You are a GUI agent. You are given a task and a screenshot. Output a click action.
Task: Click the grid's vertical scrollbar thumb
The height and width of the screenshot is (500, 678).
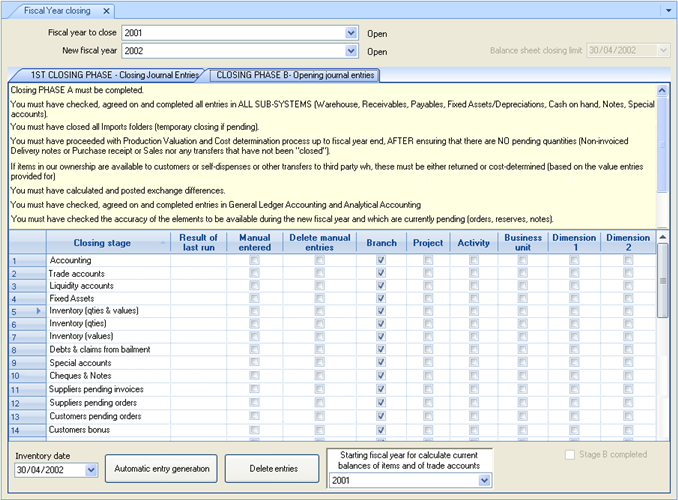click(x=662, y=281)
